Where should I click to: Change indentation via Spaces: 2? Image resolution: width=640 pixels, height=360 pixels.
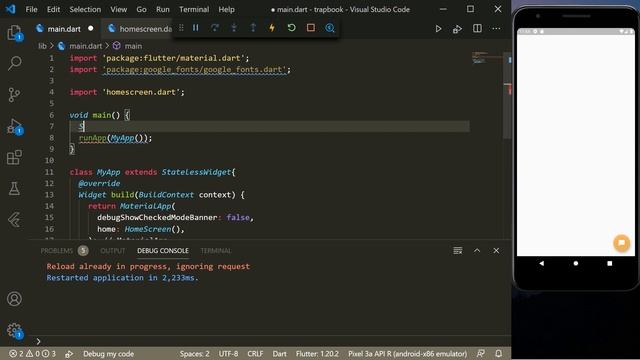[x=194, y=354]
